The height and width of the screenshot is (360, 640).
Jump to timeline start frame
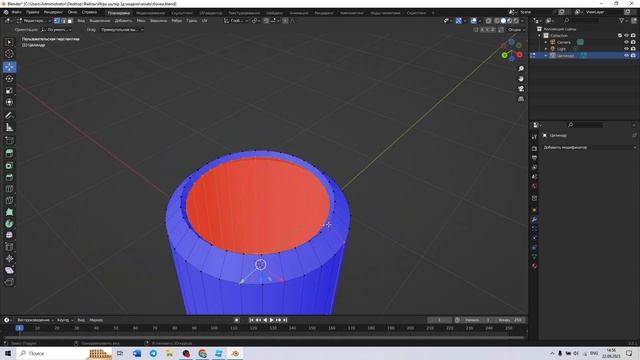coord(251,320)
